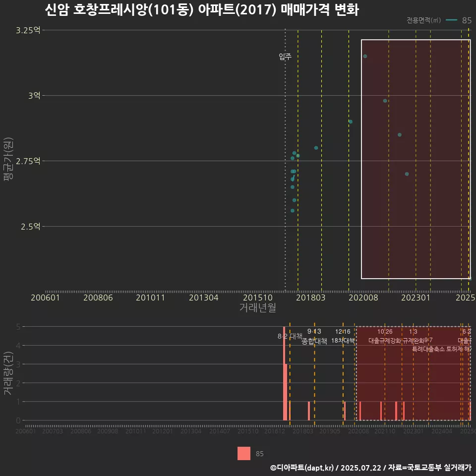Click the 2.75억 y-axis label
This screenshot has width=476, height=476.
pyautogui.click(x=28, y=161)
